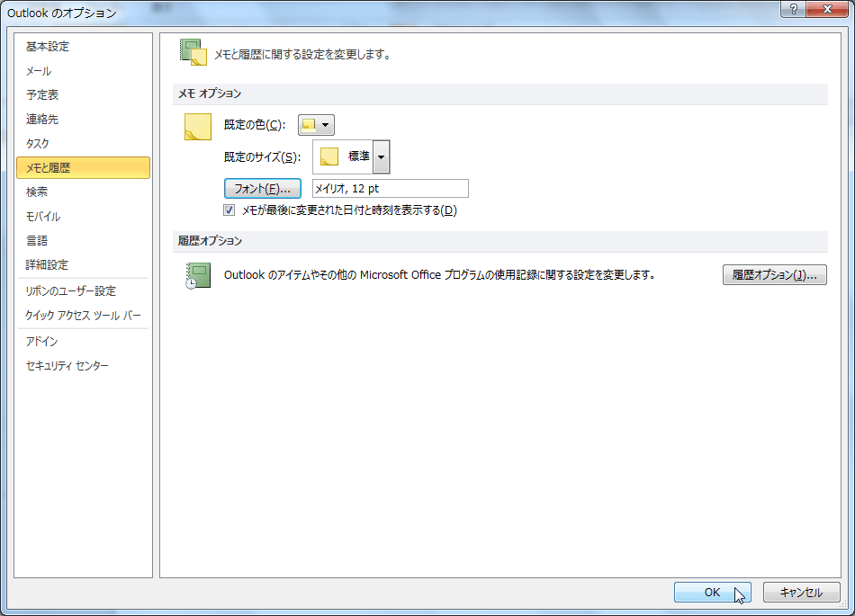Click the notes and journal header icon
The width and height of the screenshot is (855, 616).
tap(193, 52)
